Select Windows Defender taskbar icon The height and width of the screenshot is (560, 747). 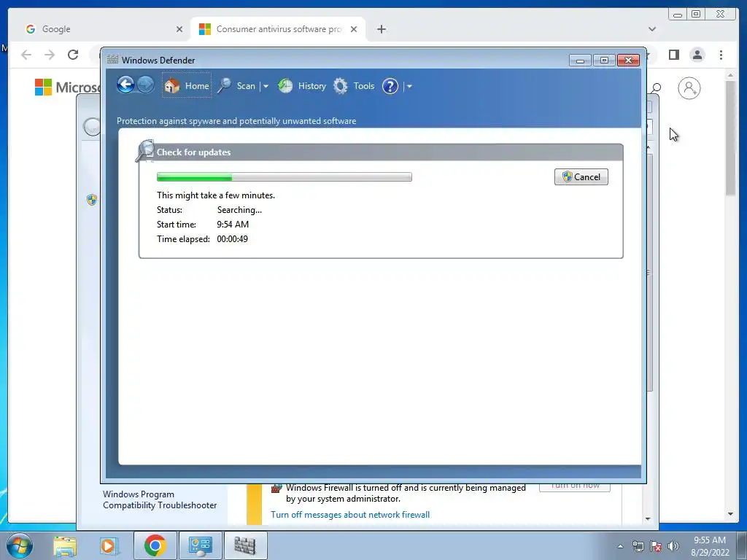pyautogui.click(x=245, y=545)
